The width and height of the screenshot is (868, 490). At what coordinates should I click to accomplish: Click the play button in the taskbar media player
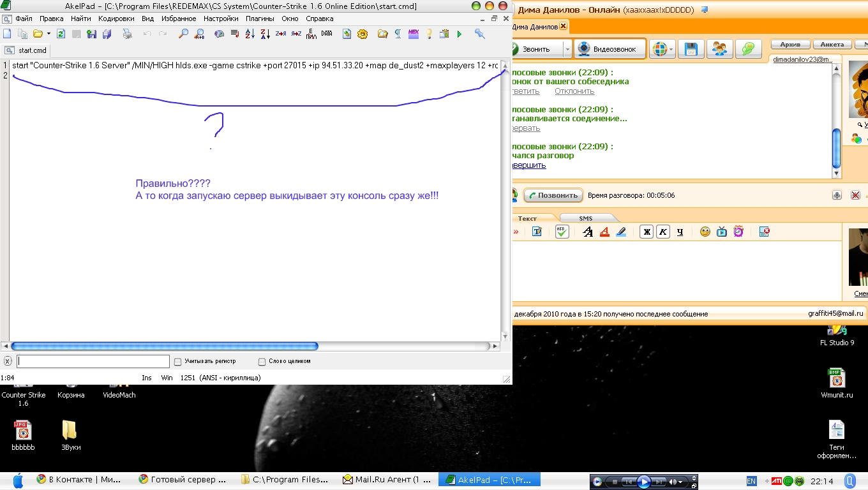click(644, 482)
